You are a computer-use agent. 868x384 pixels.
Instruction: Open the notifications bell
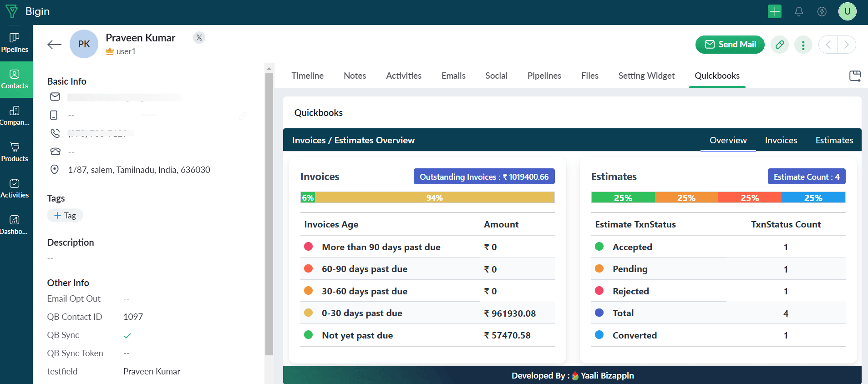(798, 11)
